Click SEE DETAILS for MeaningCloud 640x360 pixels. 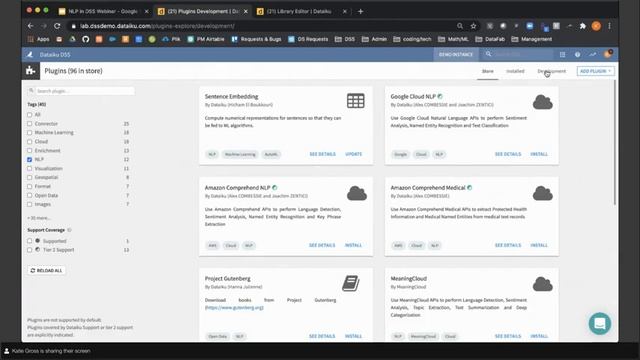click(x=508, y=336)
